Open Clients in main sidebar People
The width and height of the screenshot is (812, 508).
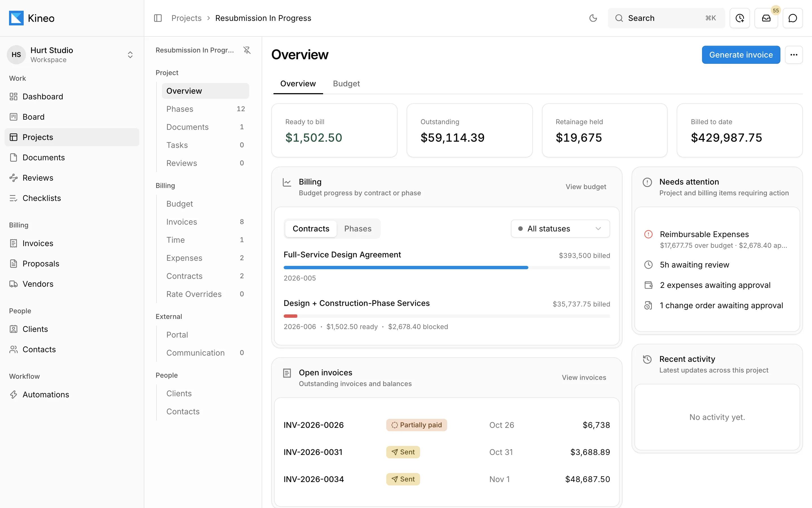point(72,329)
